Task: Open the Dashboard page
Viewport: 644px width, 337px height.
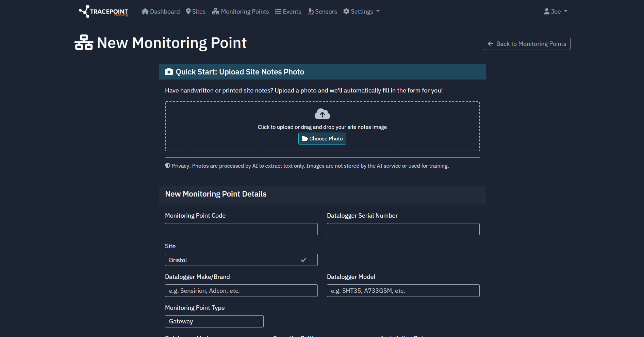Action: 161,12
